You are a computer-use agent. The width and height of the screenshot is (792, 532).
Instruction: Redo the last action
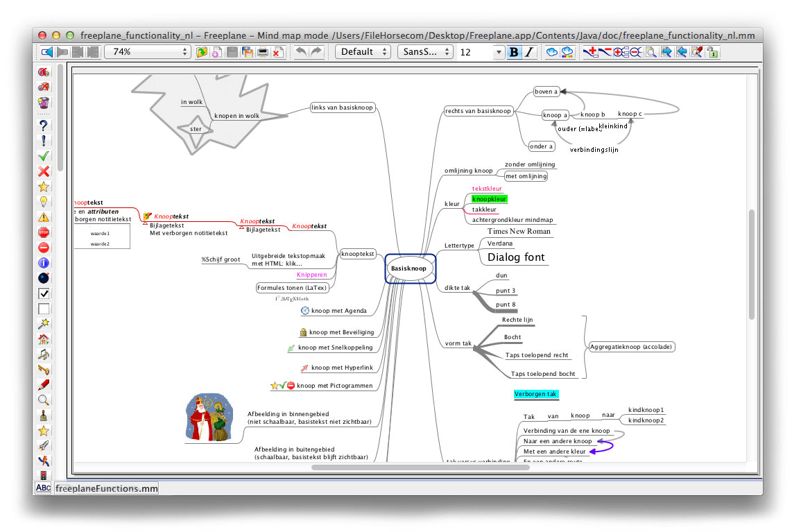[316, 51]
